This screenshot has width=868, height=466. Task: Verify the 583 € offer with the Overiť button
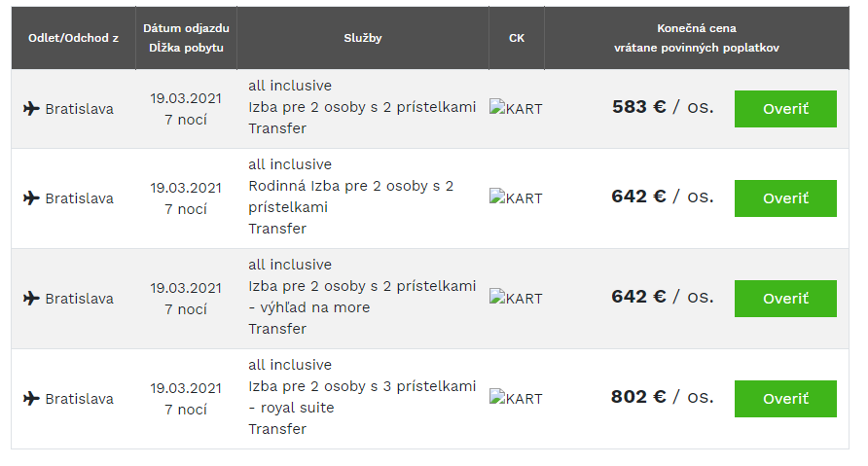coord(785,109)
